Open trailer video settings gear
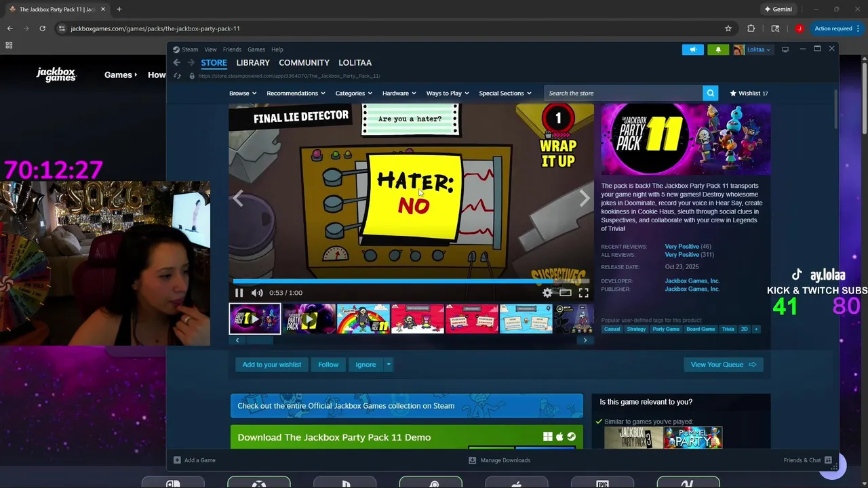Screen dimensions: 868x488 point(547,293)
